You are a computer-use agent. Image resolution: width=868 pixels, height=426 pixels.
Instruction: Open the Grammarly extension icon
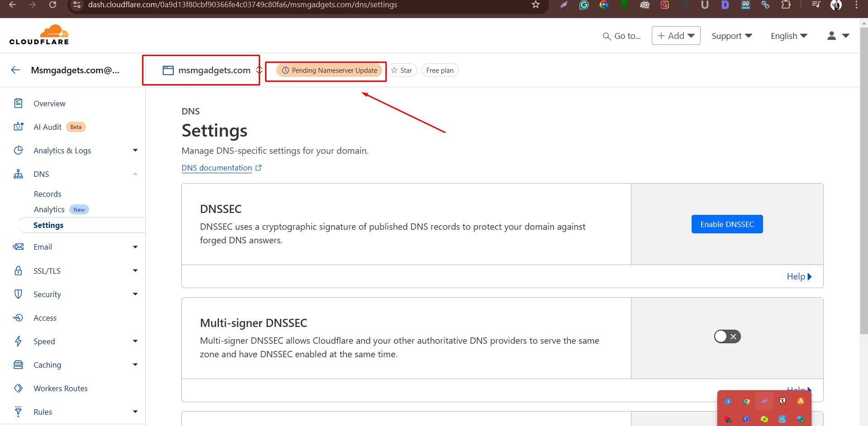point(584,5)
